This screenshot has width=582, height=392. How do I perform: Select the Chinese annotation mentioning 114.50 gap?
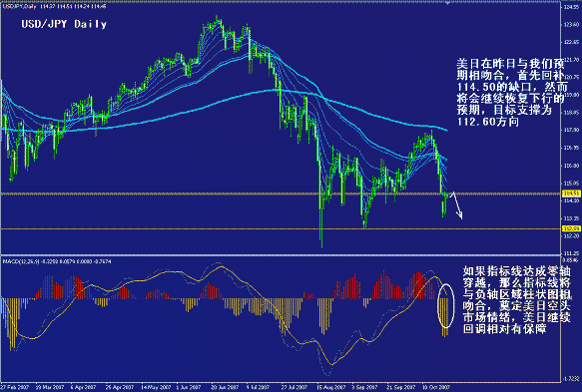512,93
